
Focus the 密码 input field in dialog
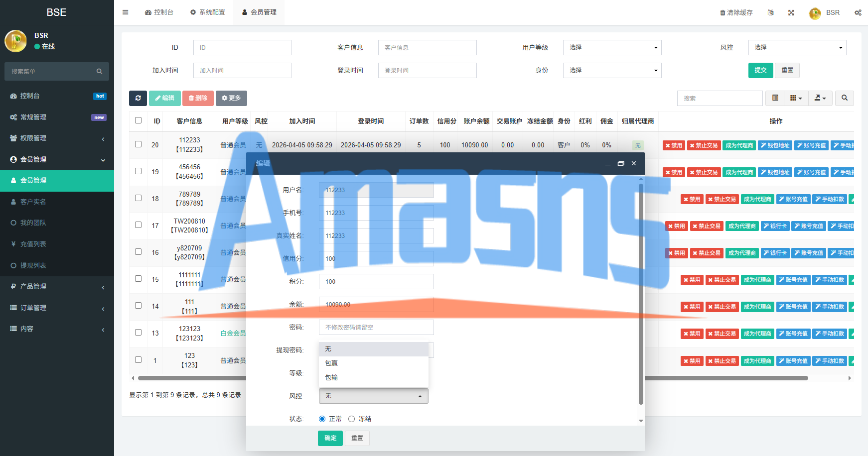click(376, 328)
